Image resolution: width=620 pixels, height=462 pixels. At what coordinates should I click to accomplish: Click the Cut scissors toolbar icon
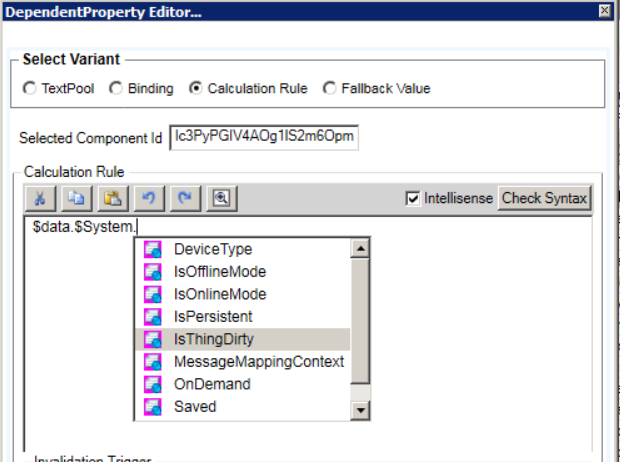pos(40,198)
